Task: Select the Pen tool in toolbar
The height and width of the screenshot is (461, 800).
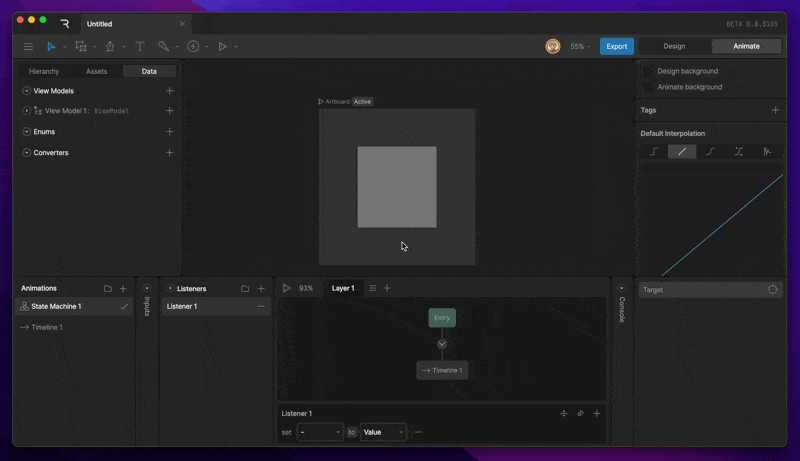Action: [110, 46]
